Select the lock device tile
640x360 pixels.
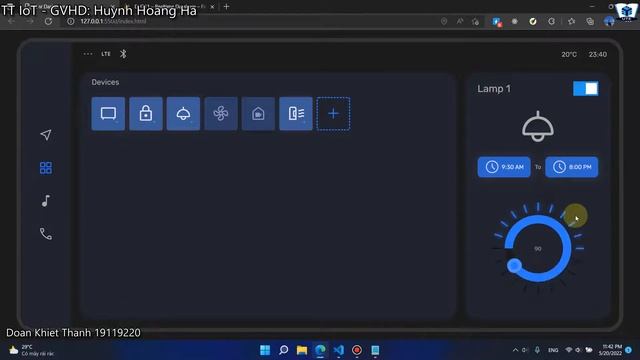(146, 114)
